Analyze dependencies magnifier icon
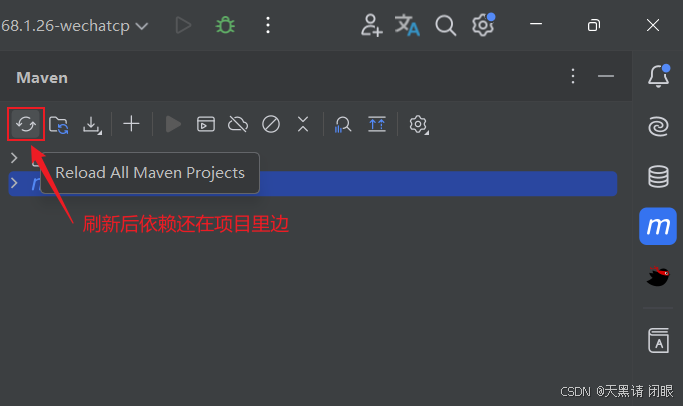 coord(343,124)
